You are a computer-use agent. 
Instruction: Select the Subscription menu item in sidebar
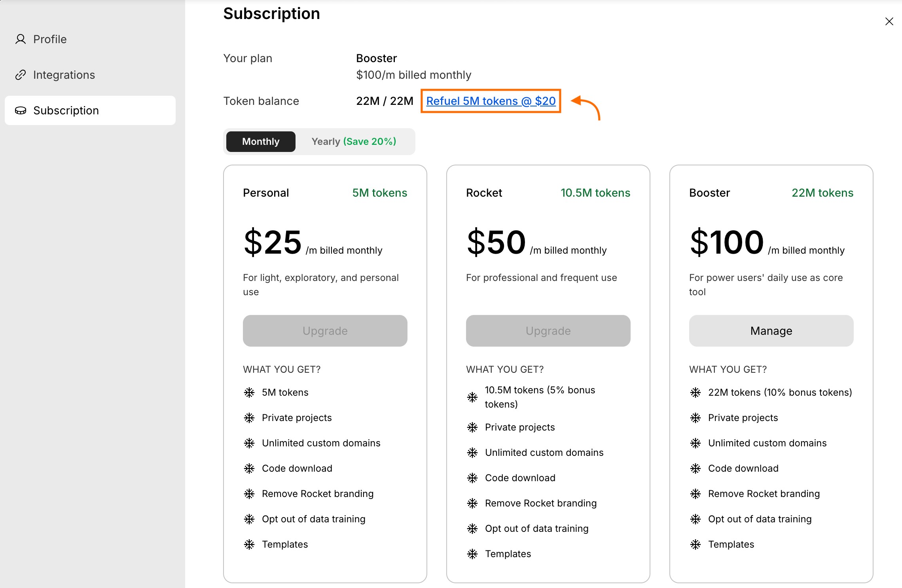pyautogui.click(x=66, y=111)
